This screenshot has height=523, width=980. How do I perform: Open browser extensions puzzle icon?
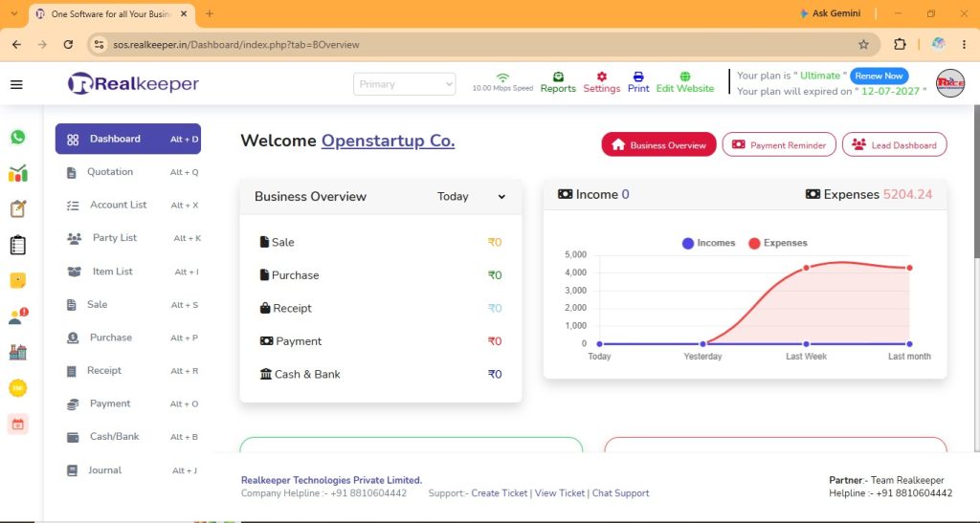(900, 44)
